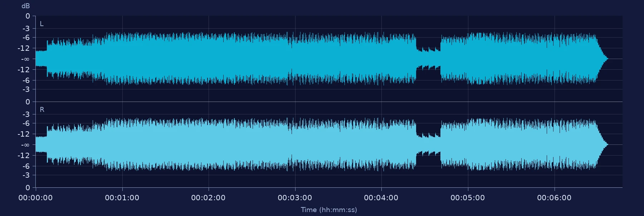
Task: Click the quiet breakdown in left channel waveform
Action: coord(428,59)
